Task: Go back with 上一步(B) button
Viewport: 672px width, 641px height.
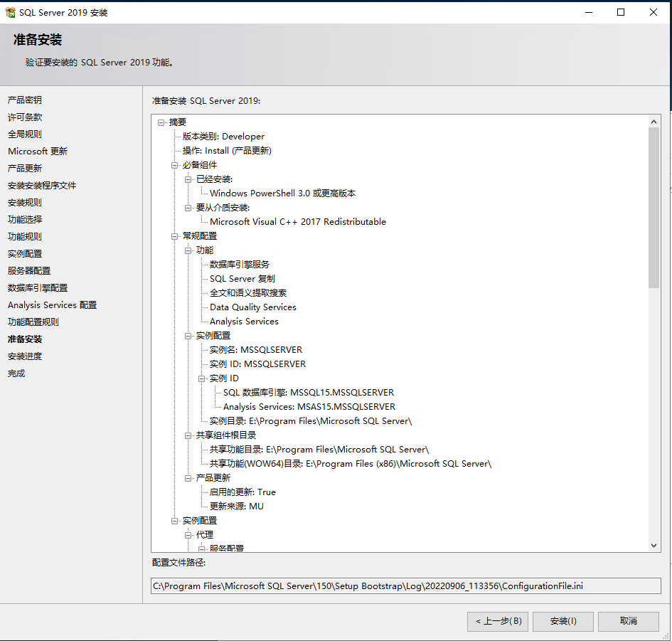Action: [498, 621]
